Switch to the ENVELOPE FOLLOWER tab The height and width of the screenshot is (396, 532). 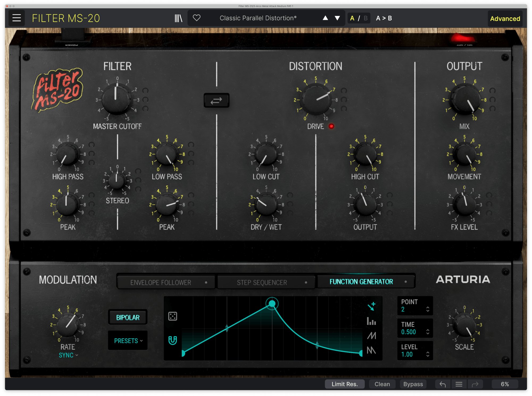[160, 282]
